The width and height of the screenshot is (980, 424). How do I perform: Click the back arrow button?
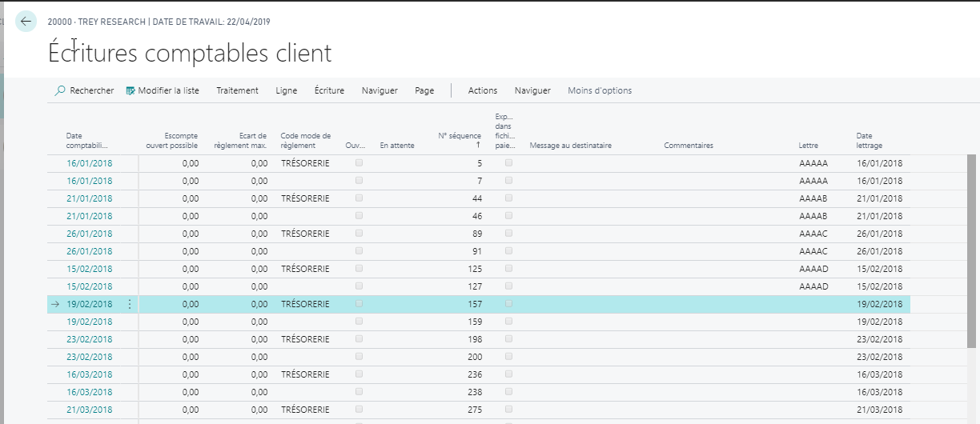point(26,22)
